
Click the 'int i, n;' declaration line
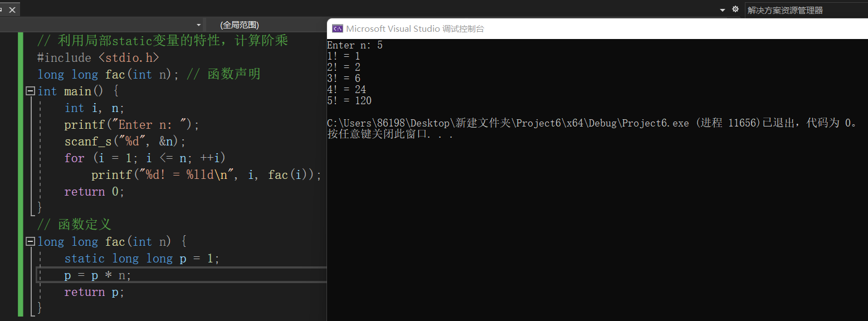[94, 108]
